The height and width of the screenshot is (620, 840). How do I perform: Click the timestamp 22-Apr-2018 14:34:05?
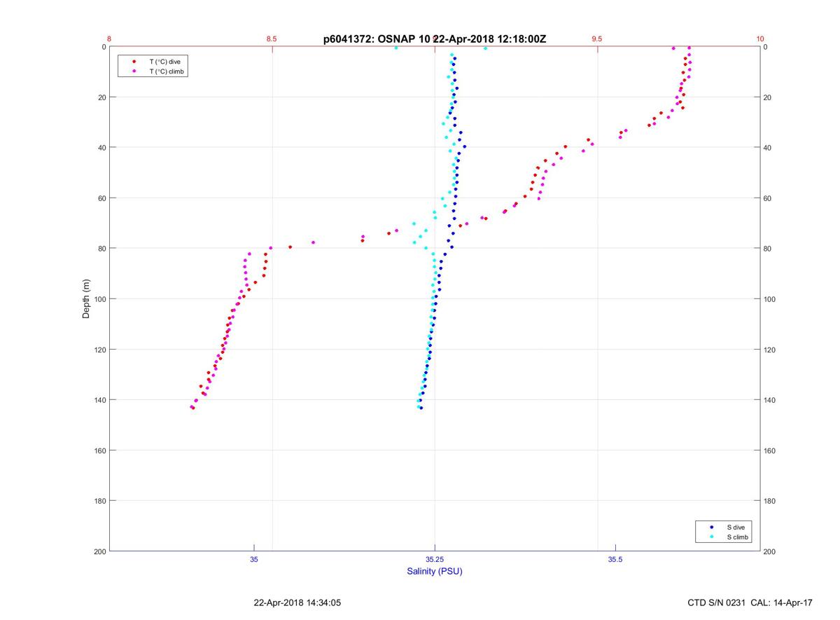297,602
